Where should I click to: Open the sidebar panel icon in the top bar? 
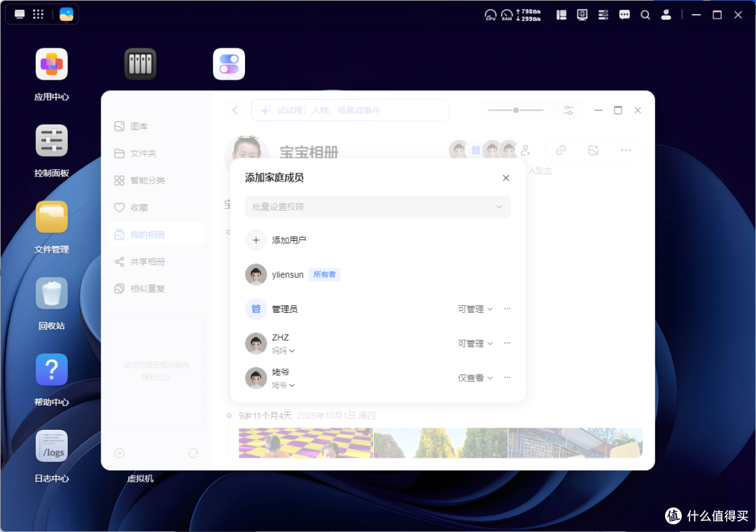(561, 15)
